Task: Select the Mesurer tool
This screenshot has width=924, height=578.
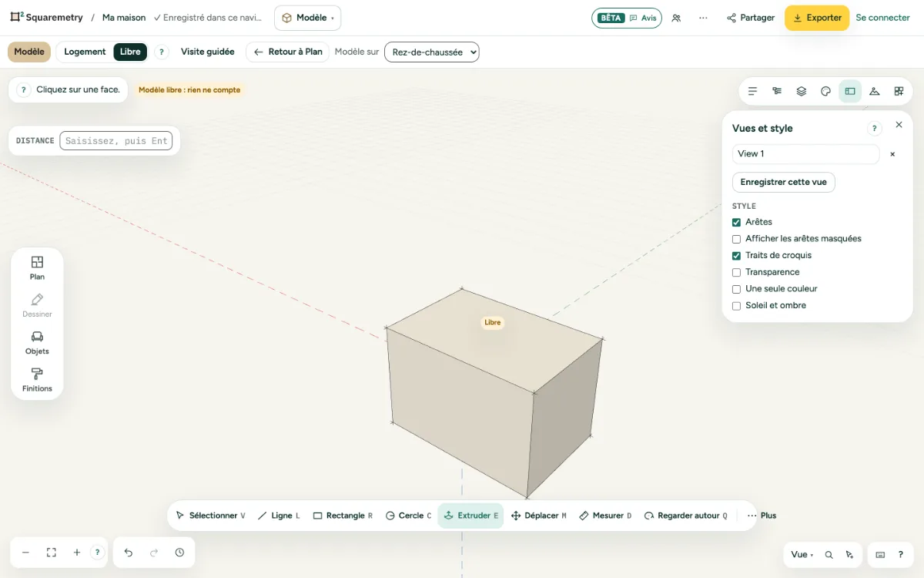Action: tap(605, 516)
